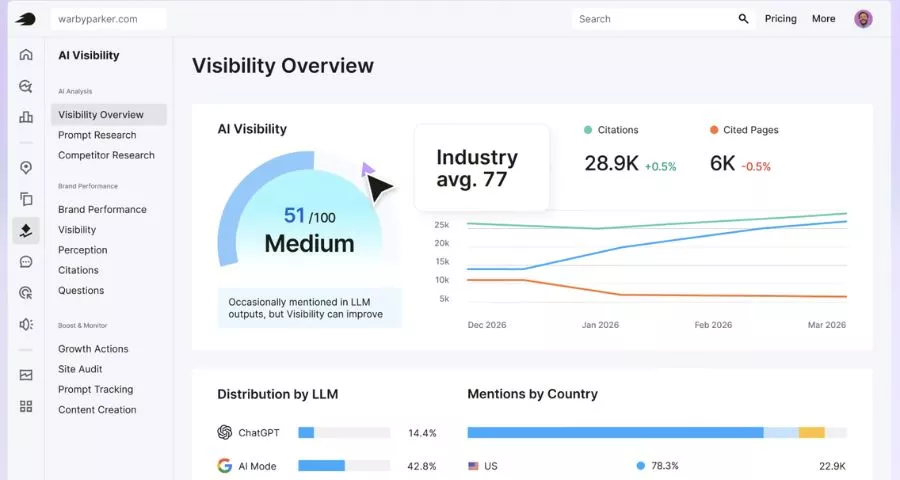
Task: Open the megaphone icon in sidebar
Action: (26, 324)
